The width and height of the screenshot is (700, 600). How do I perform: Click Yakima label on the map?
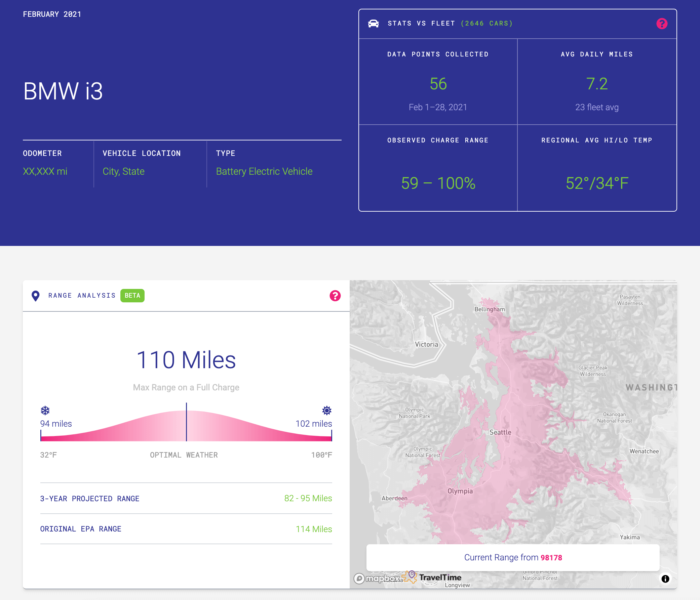[x=630, y=537]
